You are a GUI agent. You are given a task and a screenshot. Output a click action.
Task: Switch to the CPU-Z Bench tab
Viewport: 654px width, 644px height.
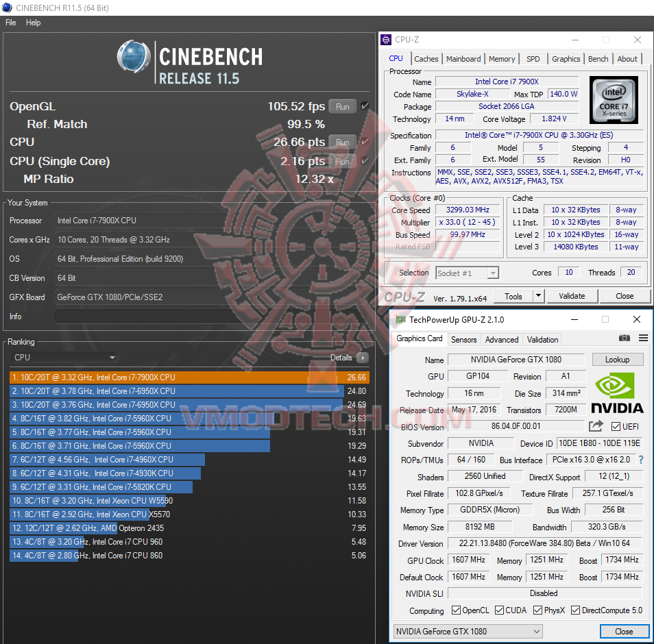tap(598, 59)
